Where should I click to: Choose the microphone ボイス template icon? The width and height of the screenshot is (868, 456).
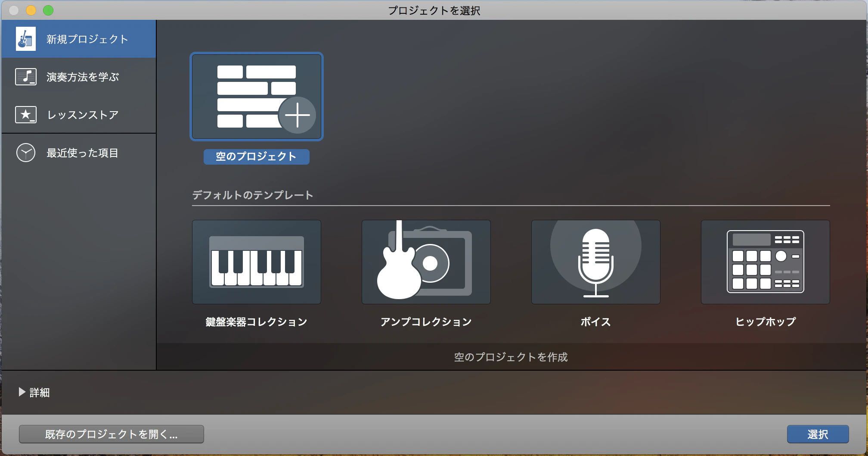[596, 262]
